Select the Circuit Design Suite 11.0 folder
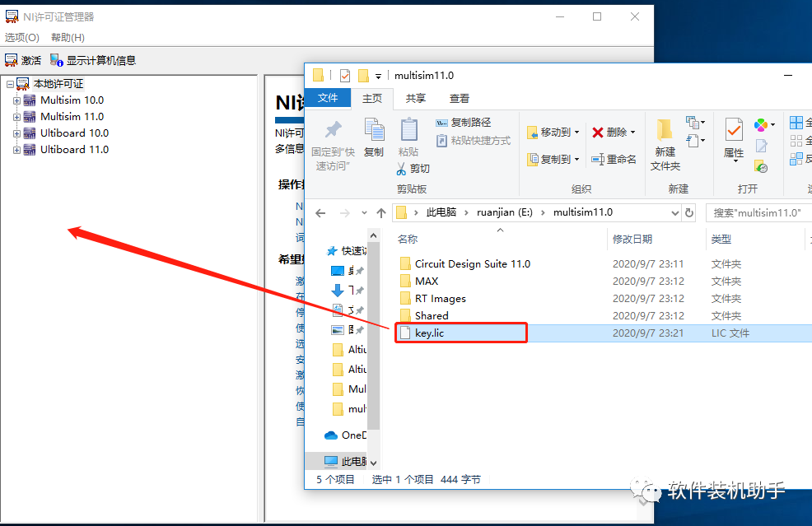This screenshot has width=812, height=526. click(472, 264)
